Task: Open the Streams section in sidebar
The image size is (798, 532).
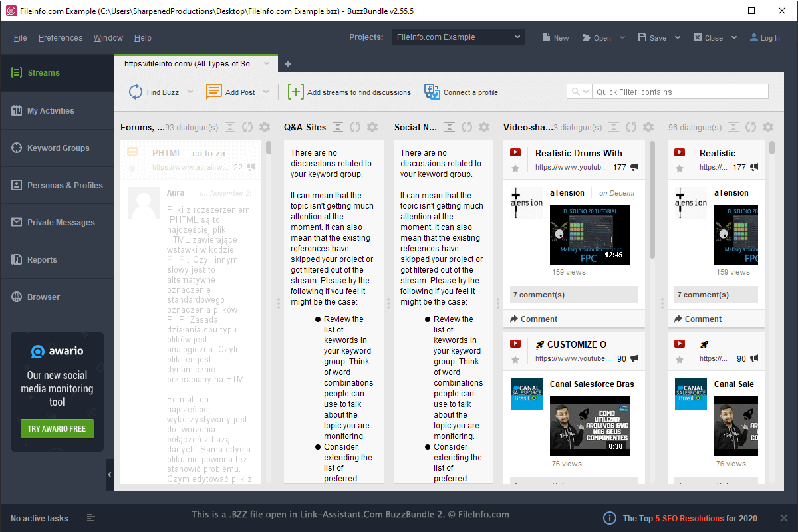Action: tap(57, 73)
